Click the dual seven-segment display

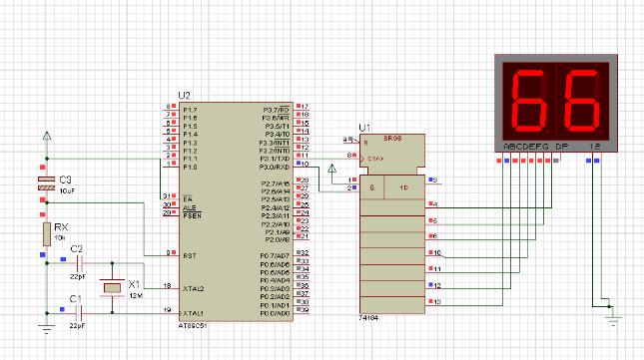556,103
